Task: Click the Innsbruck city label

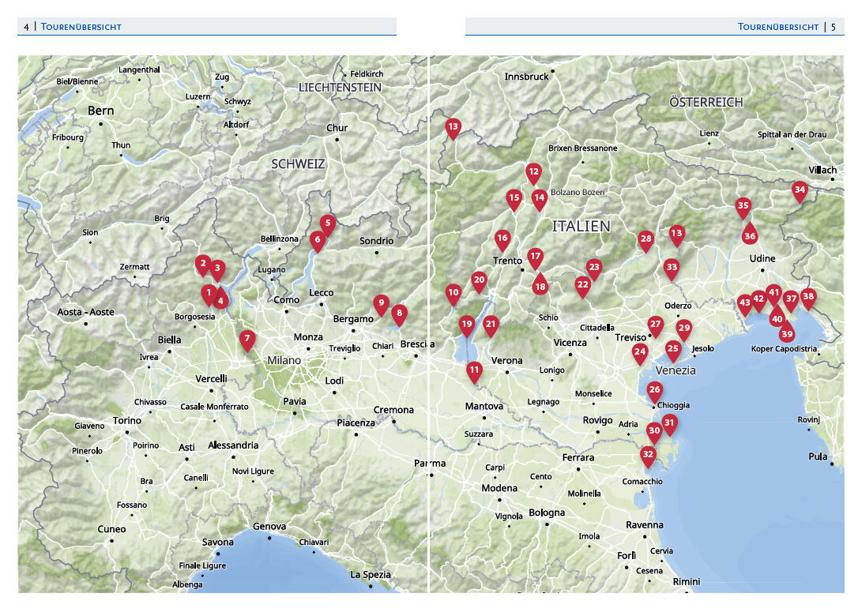Action: pos(526,77)
